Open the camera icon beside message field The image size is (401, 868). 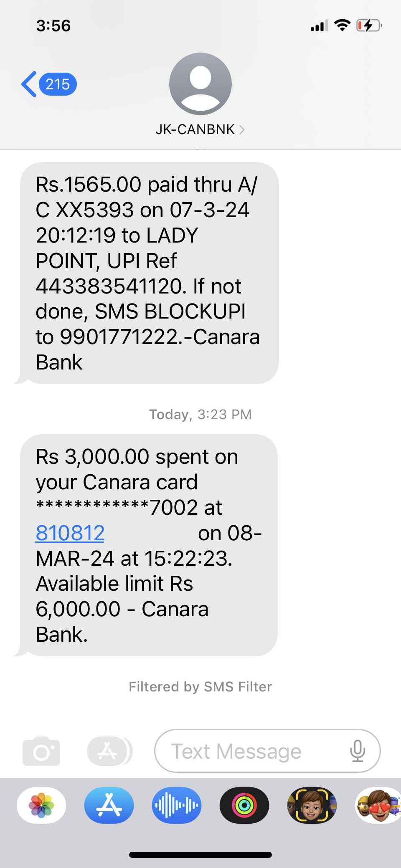(x=41, y=751)
